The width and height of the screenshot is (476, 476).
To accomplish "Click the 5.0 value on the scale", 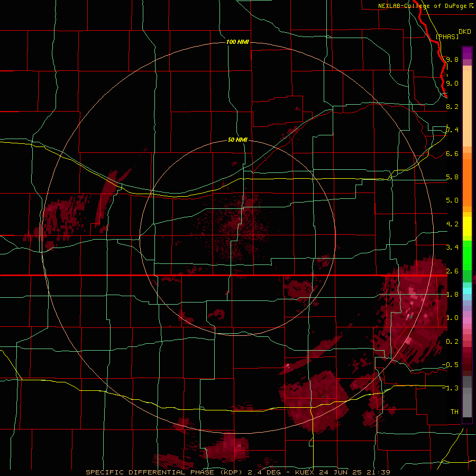I will click(x=452, y=200).
